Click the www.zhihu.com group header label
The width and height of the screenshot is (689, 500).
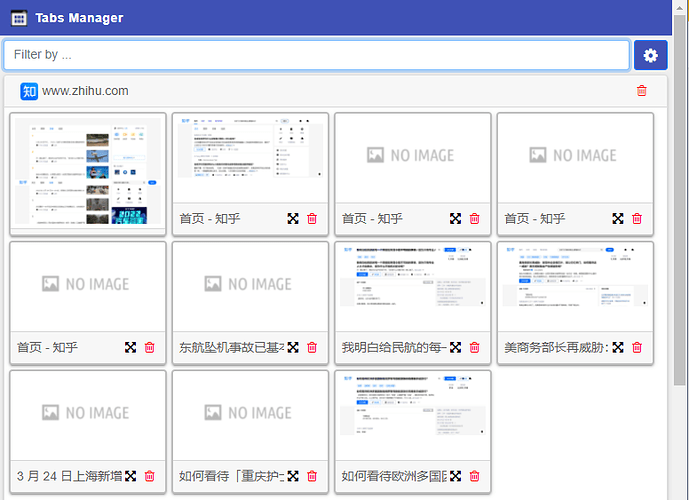(85, 91)
